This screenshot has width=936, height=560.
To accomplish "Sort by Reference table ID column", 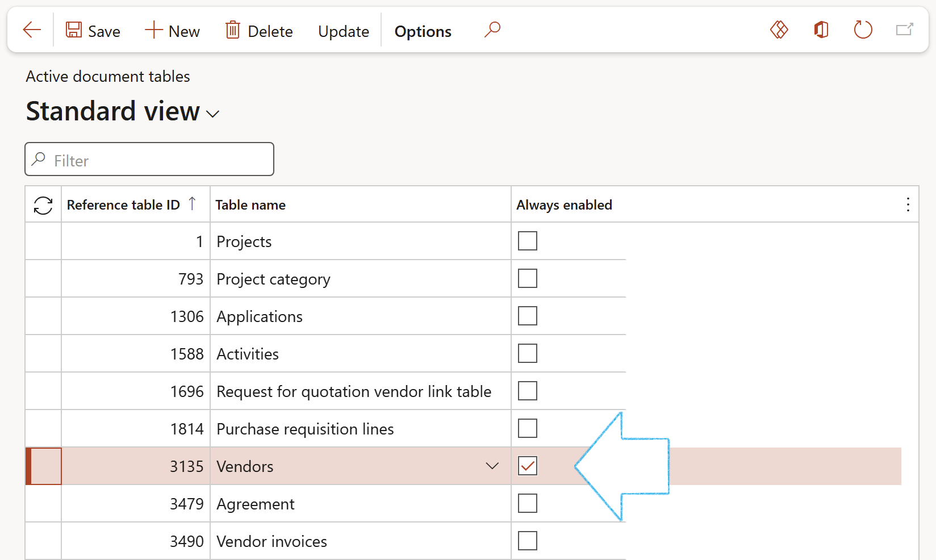I will coord(123,205).
